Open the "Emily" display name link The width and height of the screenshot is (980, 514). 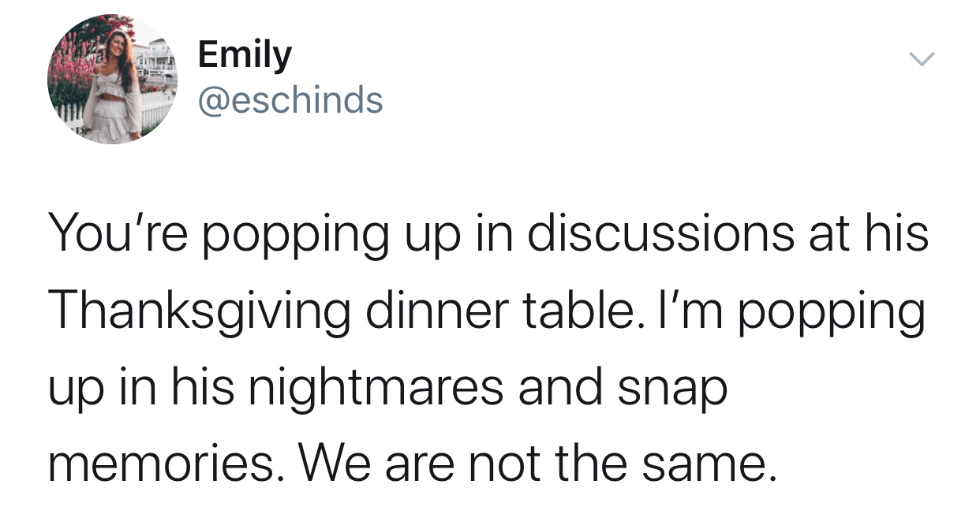245,54
